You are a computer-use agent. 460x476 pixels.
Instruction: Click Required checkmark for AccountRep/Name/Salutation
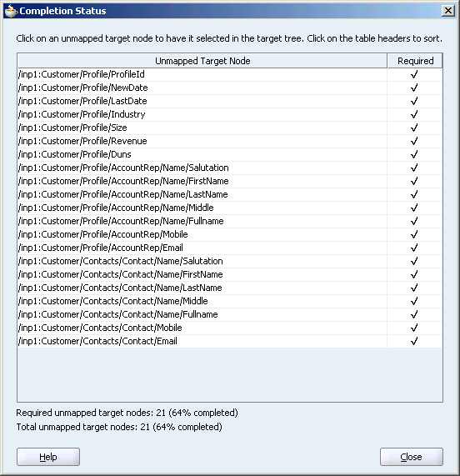(x=414, y=168)
